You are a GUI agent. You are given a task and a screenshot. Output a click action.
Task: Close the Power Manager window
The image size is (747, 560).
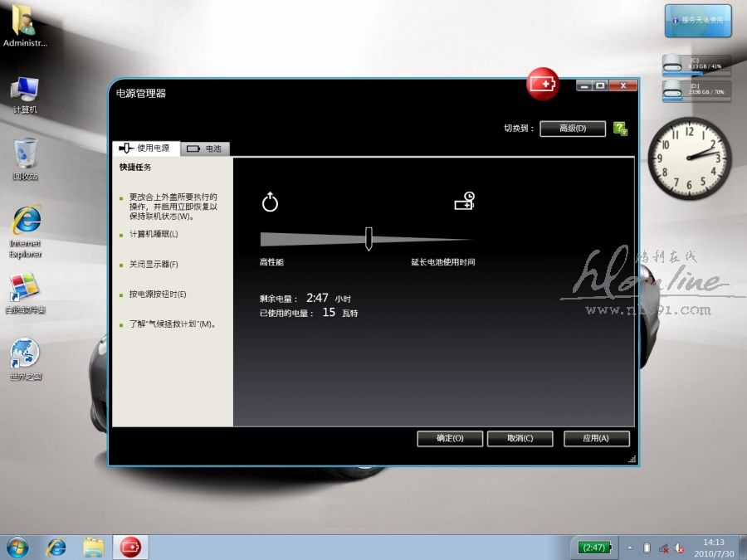click(623, 85)
